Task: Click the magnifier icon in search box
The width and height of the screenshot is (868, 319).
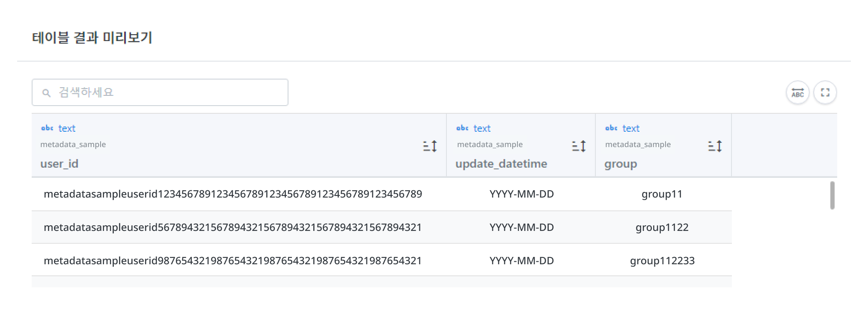Action: pyautogui.click(x=46, y=93)
